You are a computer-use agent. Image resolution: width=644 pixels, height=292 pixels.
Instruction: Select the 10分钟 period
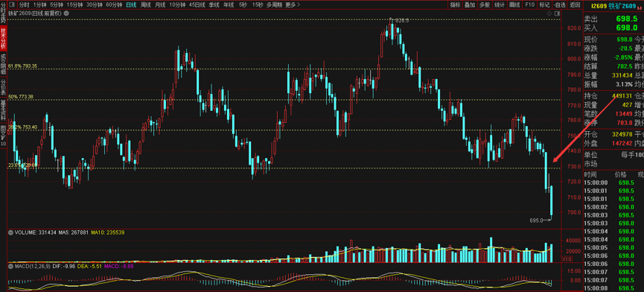coord(177,5)
